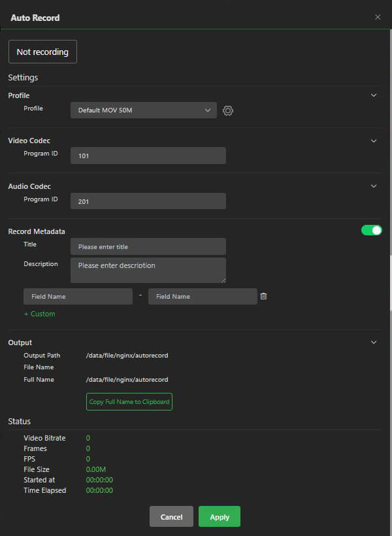
Task: Click the second Field Name input
Action: click(203, 296)
